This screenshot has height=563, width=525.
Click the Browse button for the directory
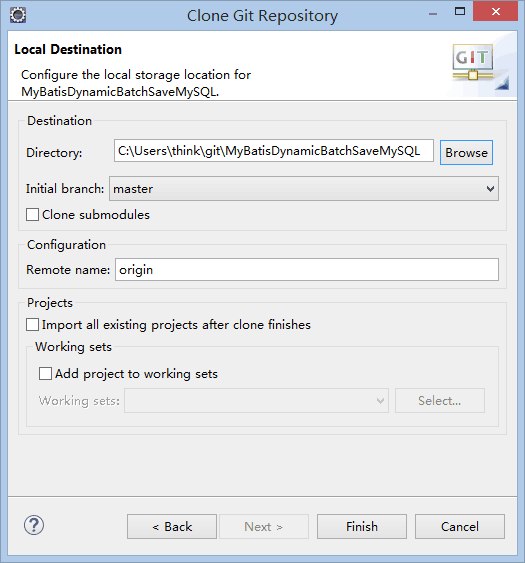[x=466, y=153]
